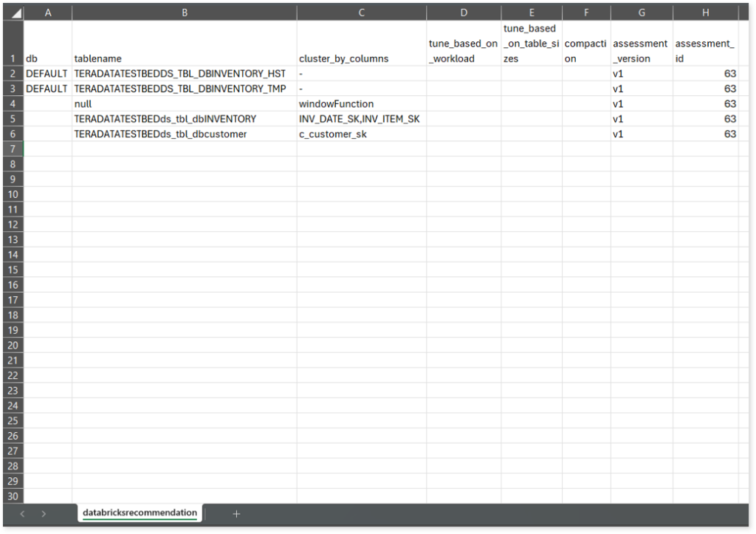Click the 'cluster_by_columns' header cell

tap(362, 43)
